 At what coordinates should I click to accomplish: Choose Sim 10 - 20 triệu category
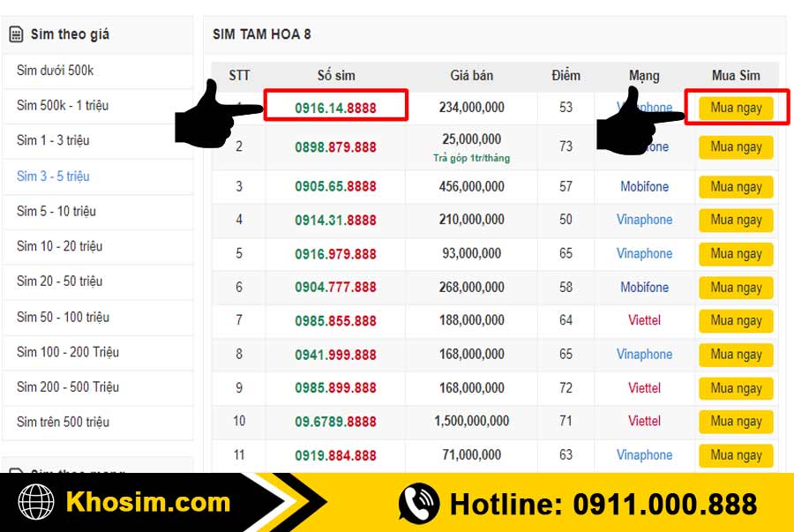click(x=59, y=246)
